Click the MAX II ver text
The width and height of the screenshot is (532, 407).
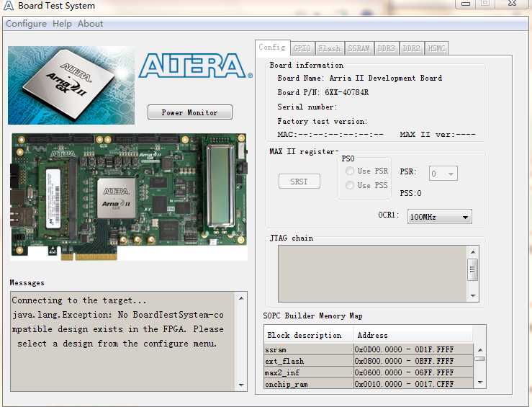438,135
